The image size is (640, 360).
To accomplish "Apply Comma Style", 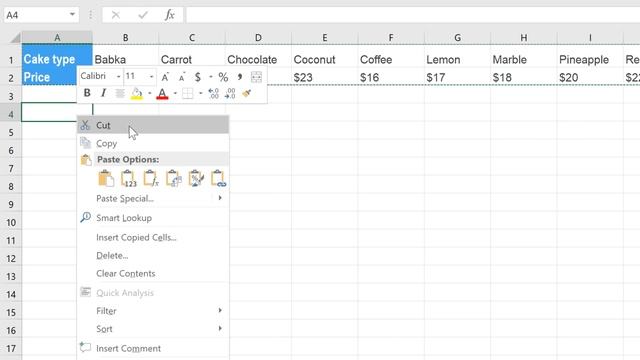I will (x=240, y=77).
